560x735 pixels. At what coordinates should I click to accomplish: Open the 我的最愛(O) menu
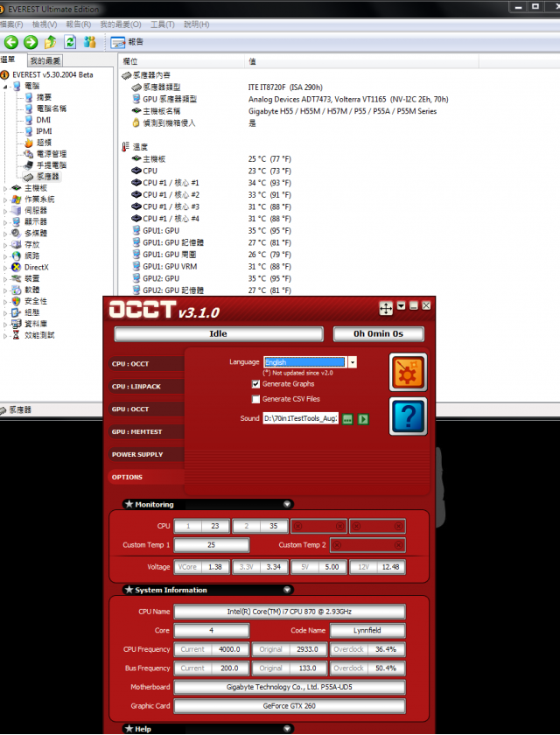click(x=121, y=24)
